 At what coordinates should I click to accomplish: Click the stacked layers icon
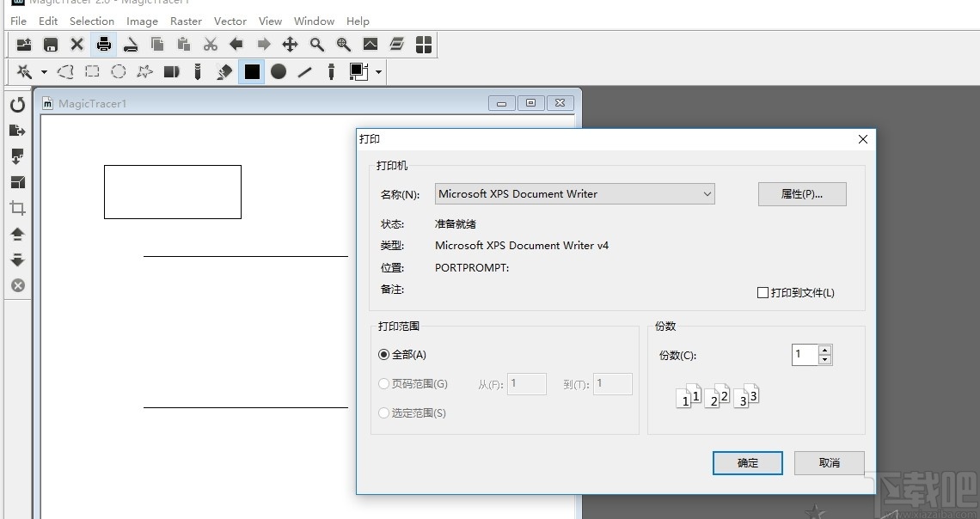click(397, 45)
